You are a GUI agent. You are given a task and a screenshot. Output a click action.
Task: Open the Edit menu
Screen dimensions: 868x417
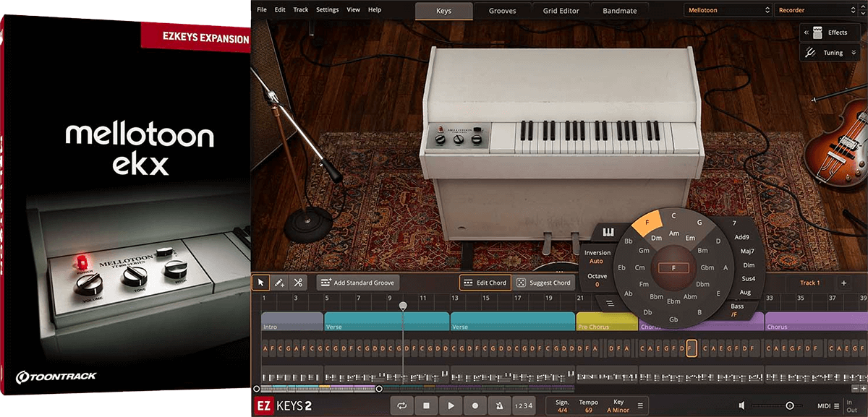280,10
